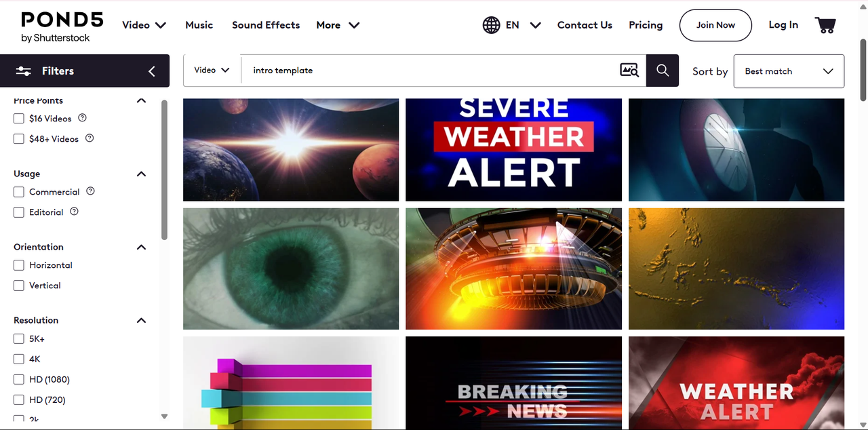Viewport: 868px width, 430px height.
Task: Show info for $16 Videos
Action: tap(83, 118)
